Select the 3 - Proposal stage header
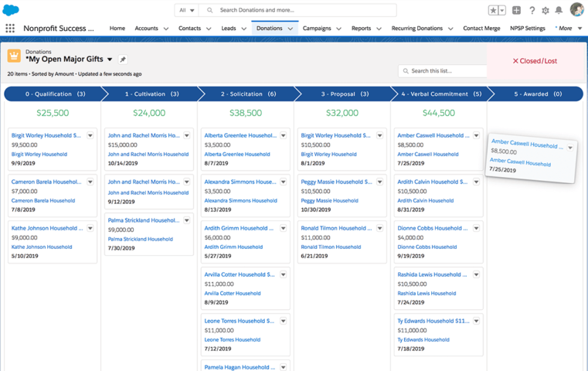This screenshot has width=588, height=371. 344,94
